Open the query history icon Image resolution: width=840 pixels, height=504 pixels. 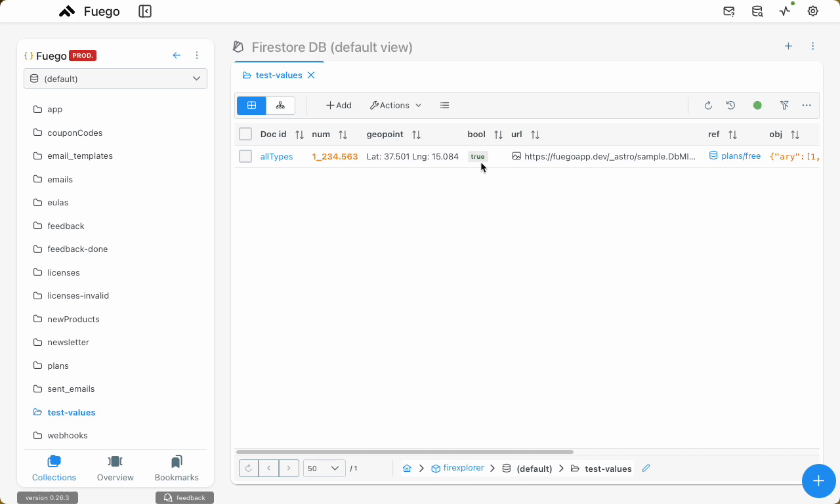coord(730,105)
